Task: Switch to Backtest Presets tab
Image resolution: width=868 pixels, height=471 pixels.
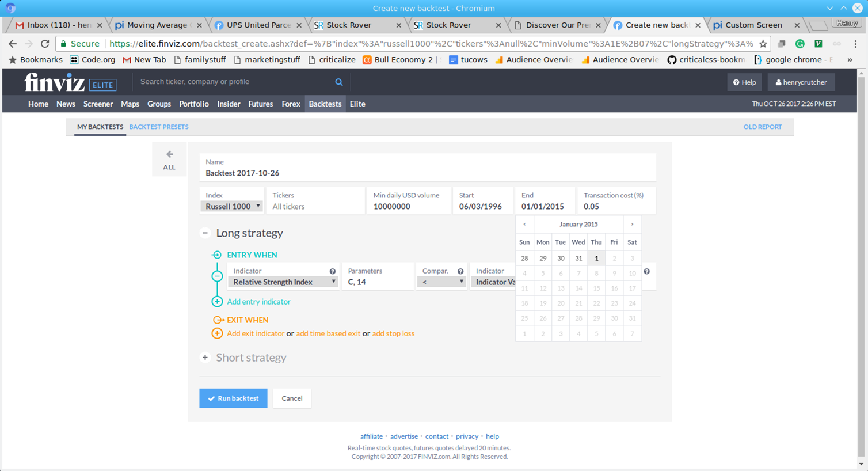Action: pos(158,127)
